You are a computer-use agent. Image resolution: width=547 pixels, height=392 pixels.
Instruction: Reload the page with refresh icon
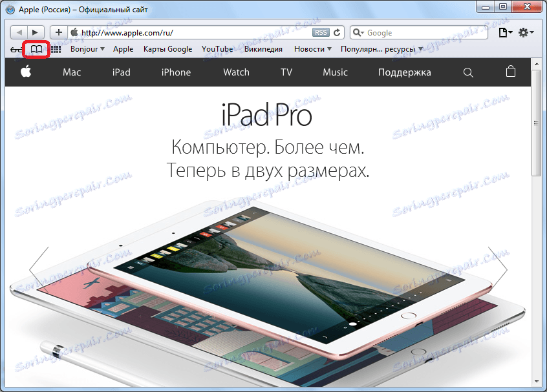pos(337,32)
